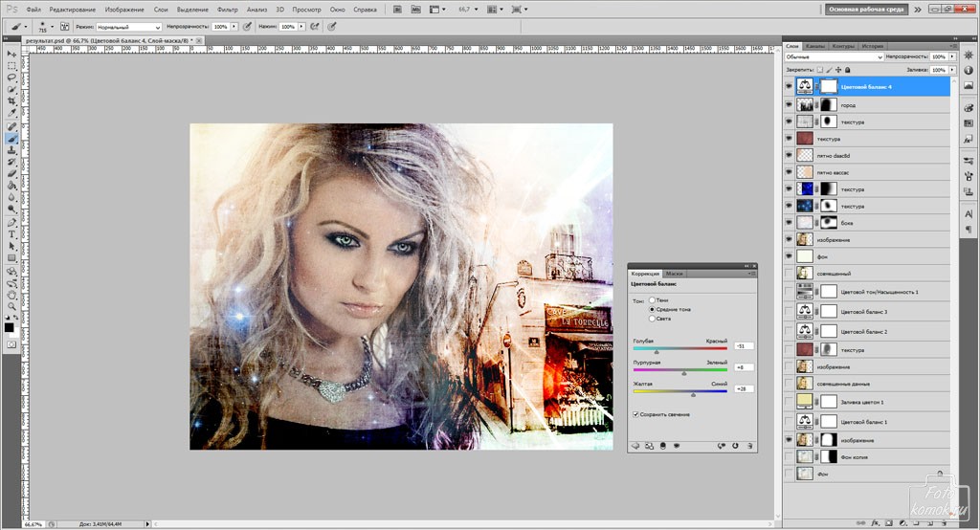Click reset adjustment icon in Коррекция panel

[x=735, y=446]
